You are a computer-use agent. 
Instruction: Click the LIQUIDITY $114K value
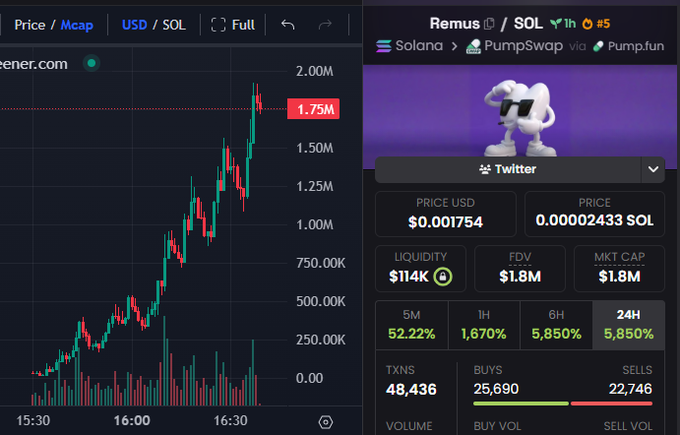(409, 276)
